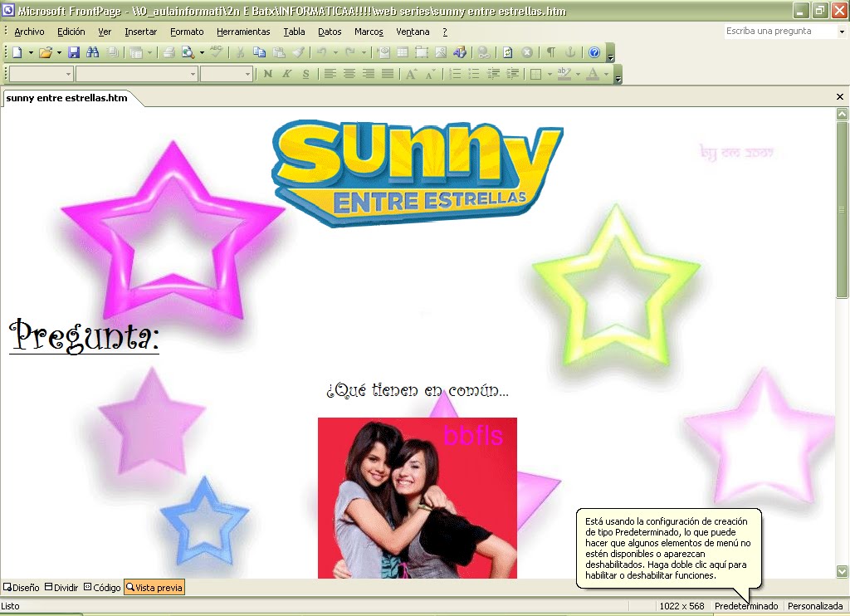This screenshot has height=616, width=850.
Task: Open the Herramientas menu
Action: click(x=243, y=32)
